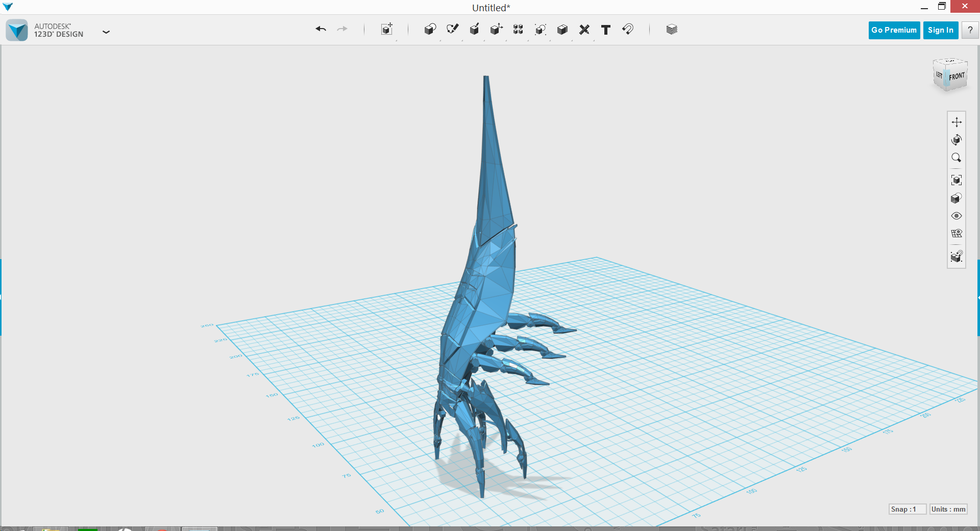Open the Combine tool menu

(562, 29)
